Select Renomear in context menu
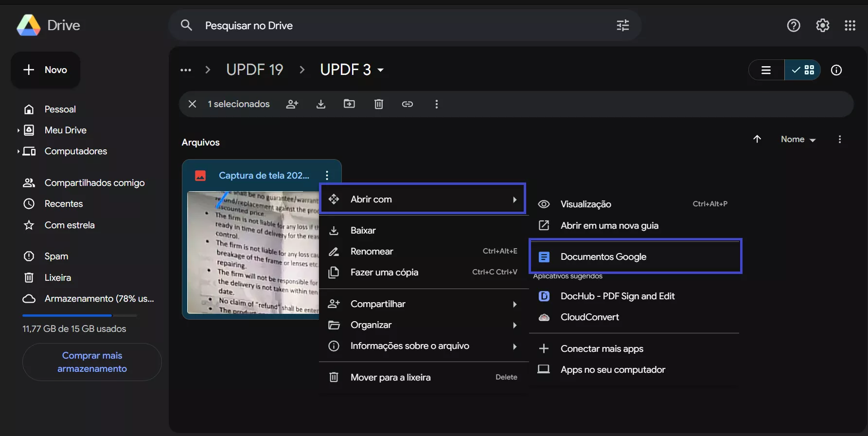 pos(372,252)
